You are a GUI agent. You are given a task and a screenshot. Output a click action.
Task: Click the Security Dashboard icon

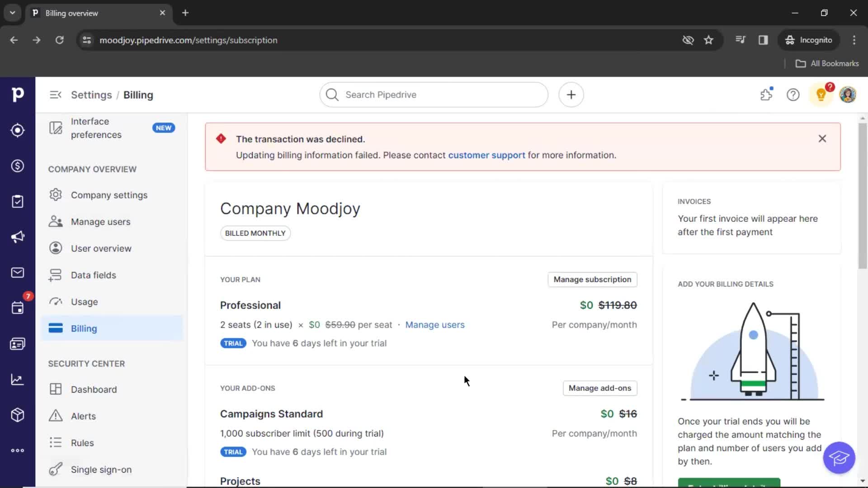56,389
